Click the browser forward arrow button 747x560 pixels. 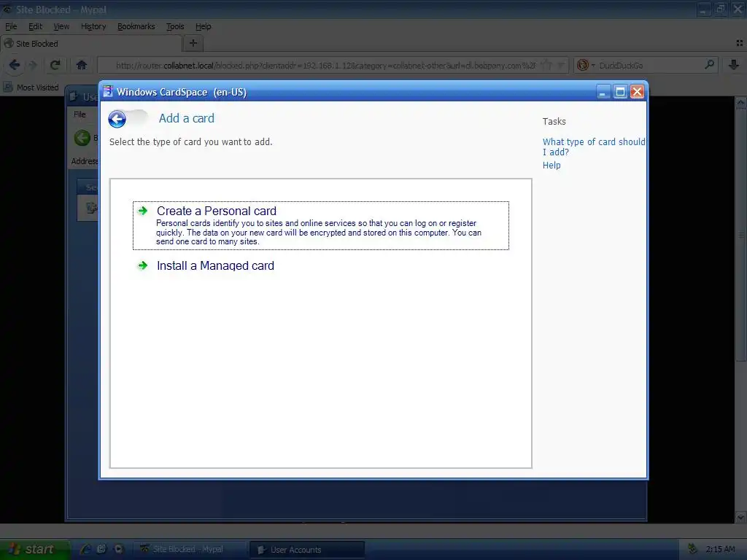pos(33,65)
